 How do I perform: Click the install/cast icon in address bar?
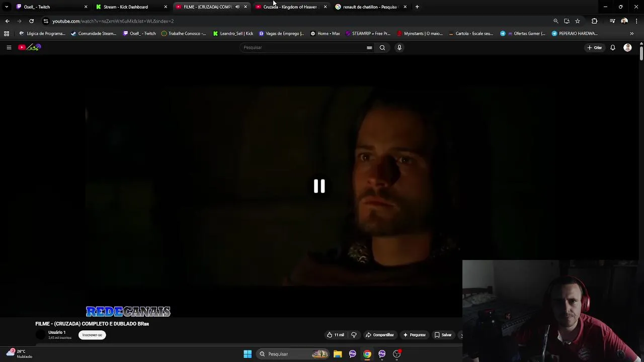[567, 21]
